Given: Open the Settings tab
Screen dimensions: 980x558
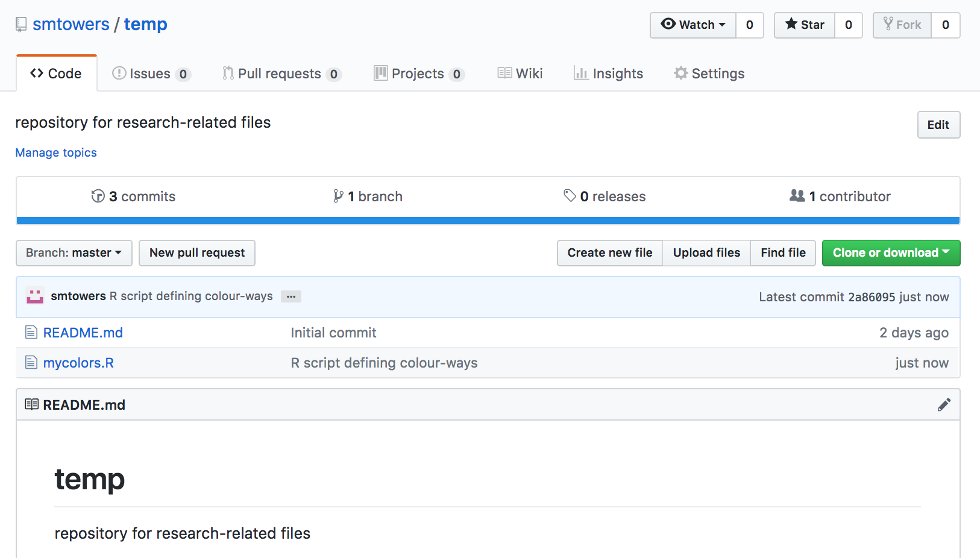Looking at the screenshot, I should click(709, 74).
